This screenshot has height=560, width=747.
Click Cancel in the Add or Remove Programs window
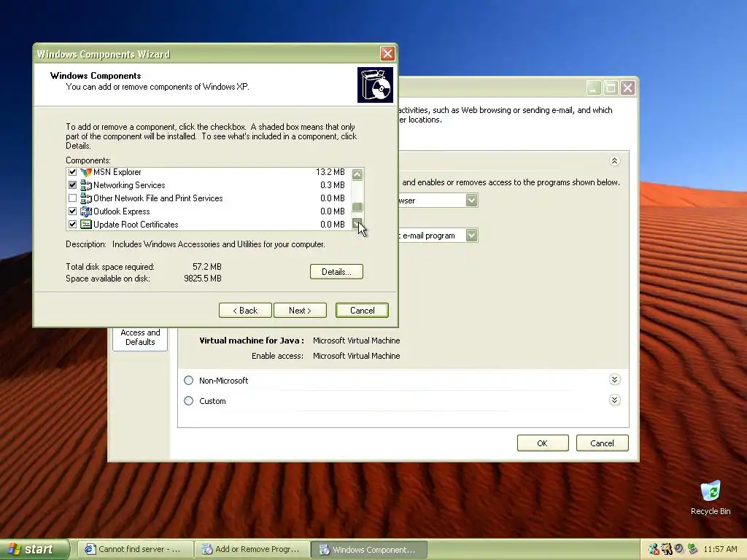coord(602,443)
